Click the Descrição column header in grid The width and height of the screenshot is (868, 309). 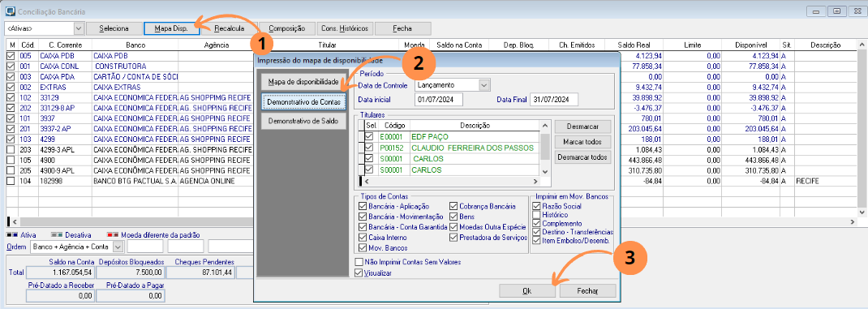point(825,45)
